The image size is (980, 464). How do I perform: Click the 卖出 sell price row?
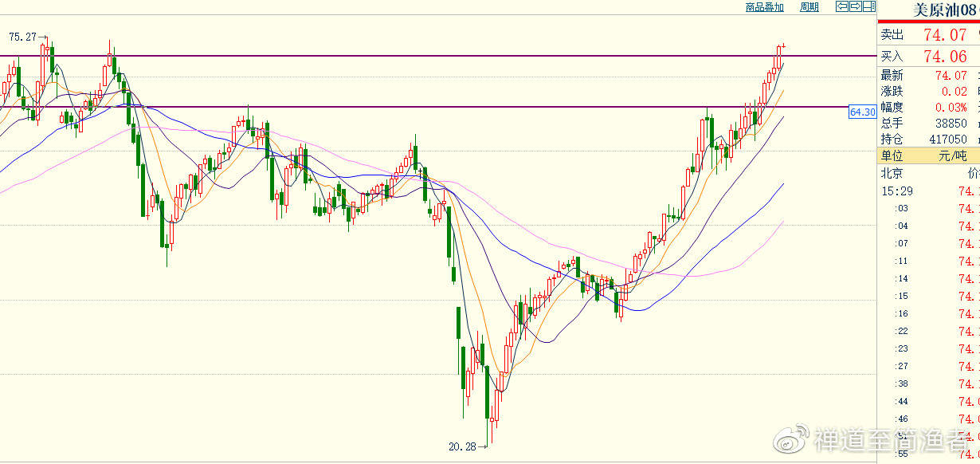[x=929, y=35]
